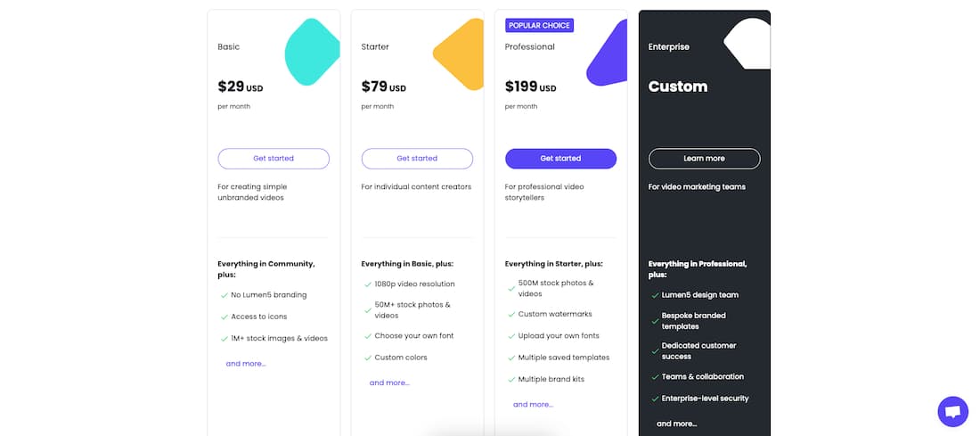Expand 'and more...' in Starter plan
This screenshot has height=436, width=980.
coord(389,383)
